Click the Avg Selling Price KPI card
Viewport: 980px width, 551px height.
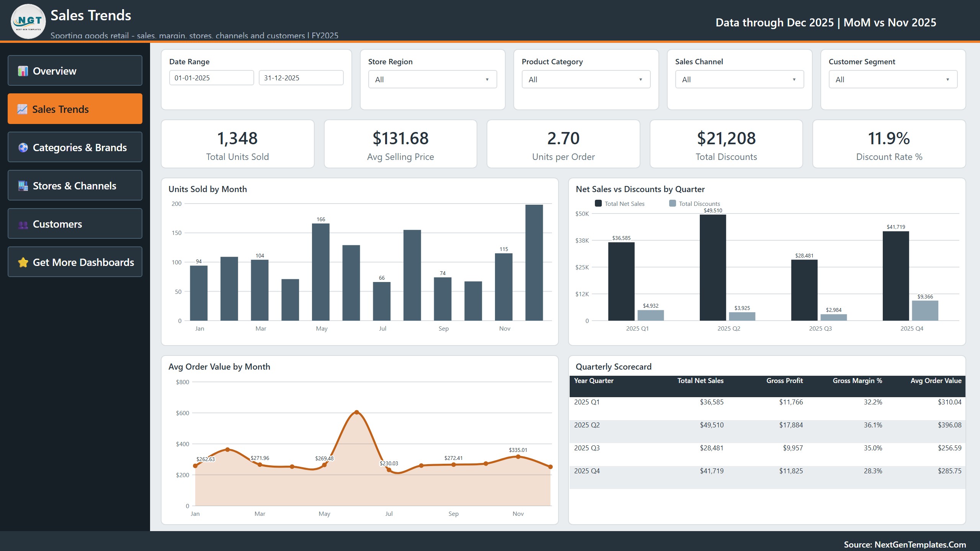[400, 144]
